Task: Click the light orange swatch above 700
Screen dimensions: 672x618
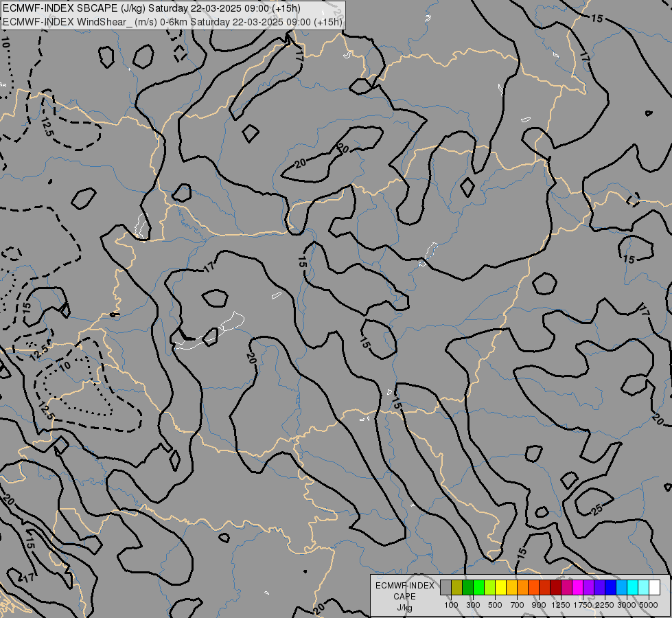Action: tap(523, 587)
